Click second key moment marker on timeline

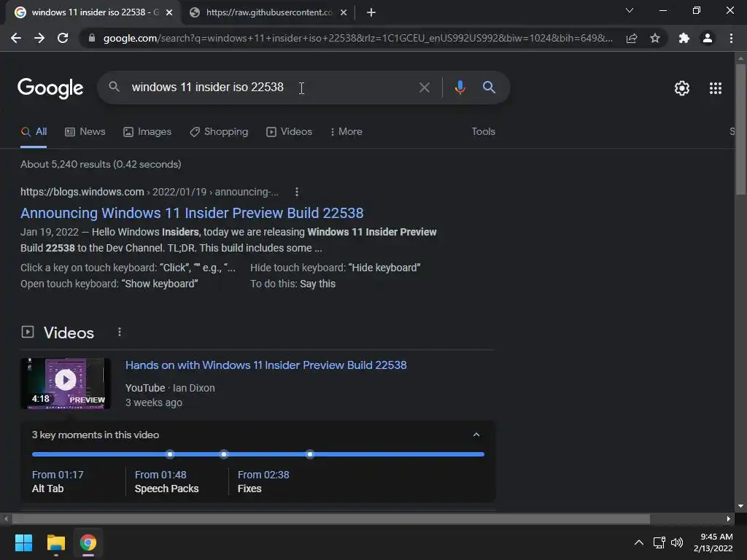(x=224, y=454)
